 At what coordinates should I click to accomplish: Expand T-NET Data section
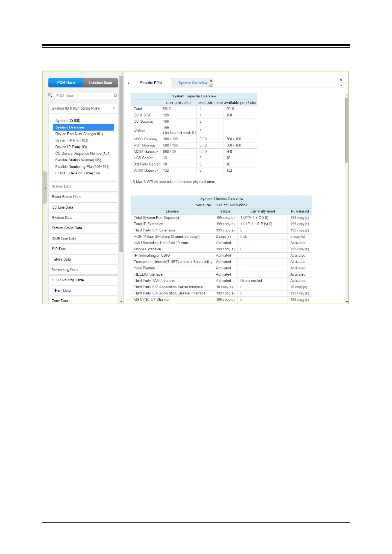pos(83,290)
